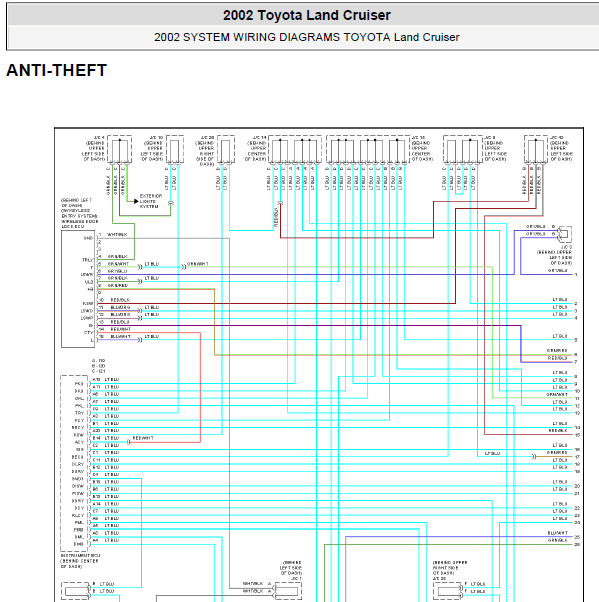Screen dimensions: 599x602
Task: Click 'RED/WHT' label on the B14 wire
Action: 143,438
